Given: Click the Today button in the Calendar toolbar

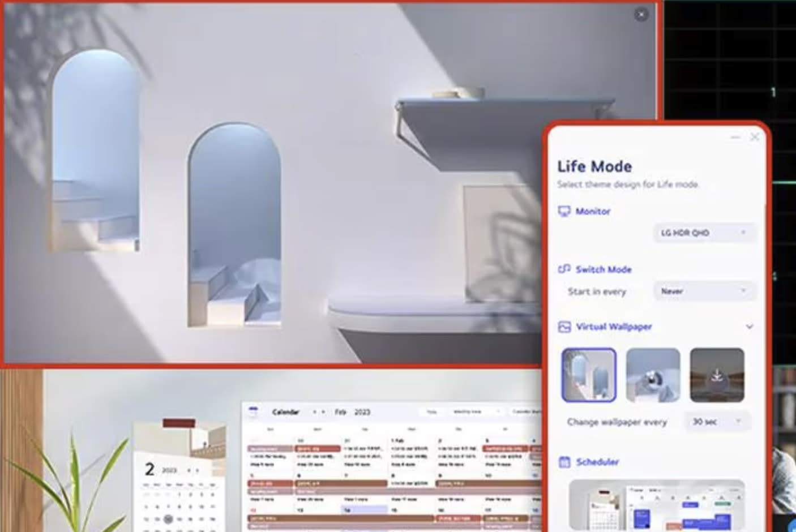Looking at the screenshot, I should (433, 411).
